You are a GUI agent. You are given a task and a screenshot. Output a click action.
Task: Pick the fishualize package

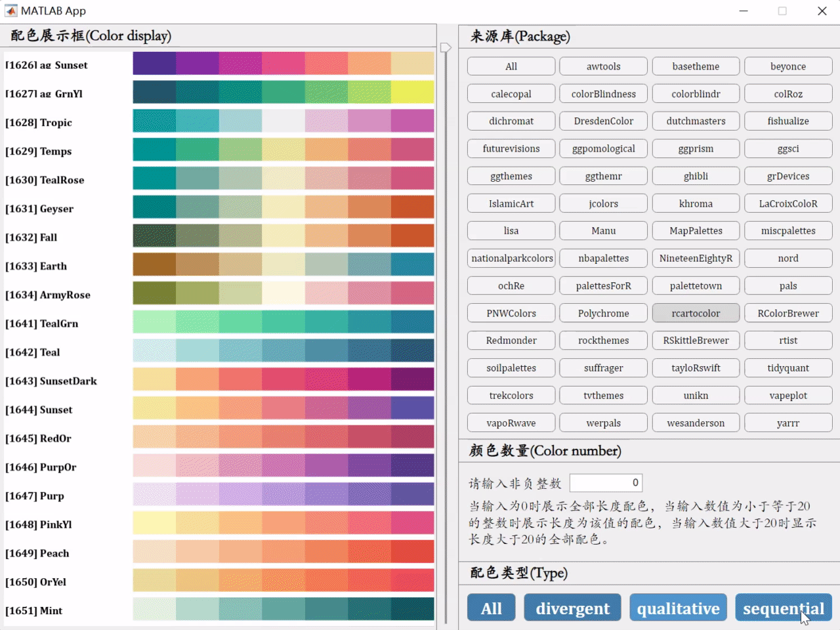pyautogui.click(x=788, y=121)
